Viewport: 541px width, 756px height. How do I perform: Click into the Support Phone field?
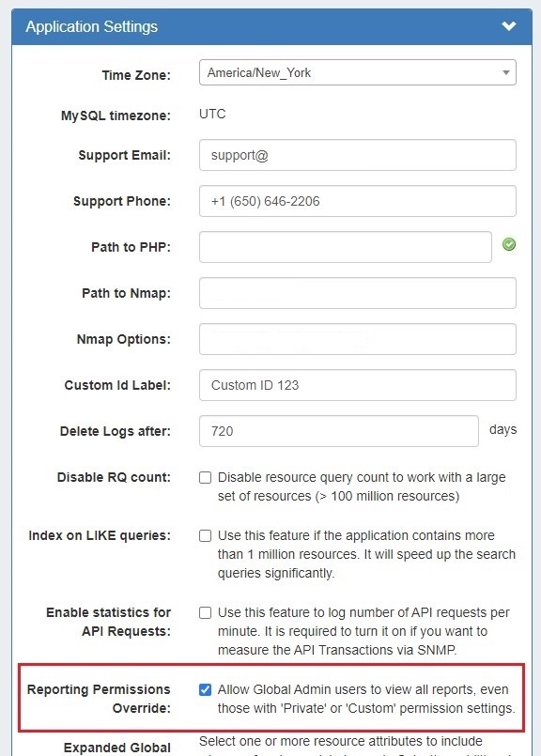tap(357, 201)
